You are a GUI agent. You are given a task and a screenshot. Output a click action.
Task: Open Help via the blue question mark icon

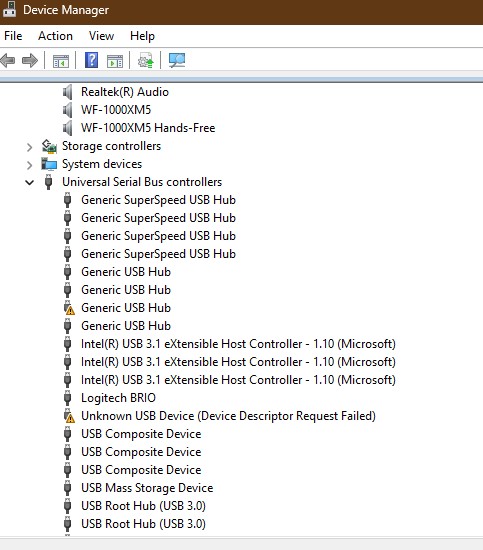point(92,60)
